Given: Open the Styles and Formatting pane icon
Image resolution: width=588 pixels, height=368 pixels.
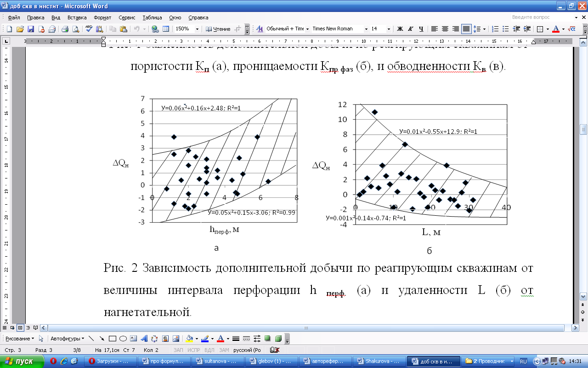Looking at the screenshot, I should (260, 29).
